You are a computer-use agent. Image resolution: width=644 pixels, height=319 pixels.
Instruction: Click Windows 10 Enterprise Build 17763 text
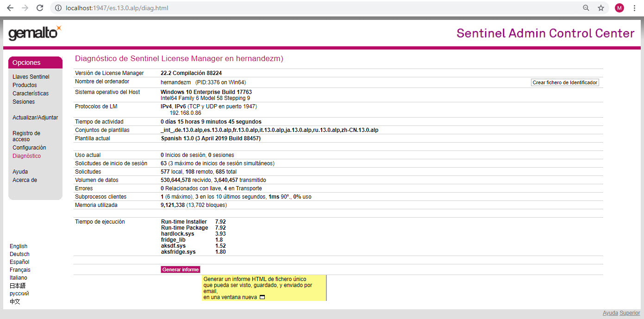(x=206, y=92)
